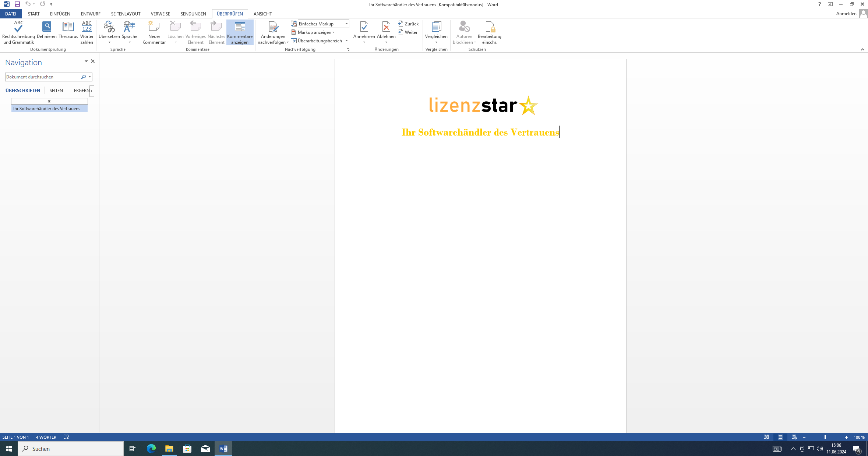Switch to Drucklayout print view
868x456 pixels.
780,437
